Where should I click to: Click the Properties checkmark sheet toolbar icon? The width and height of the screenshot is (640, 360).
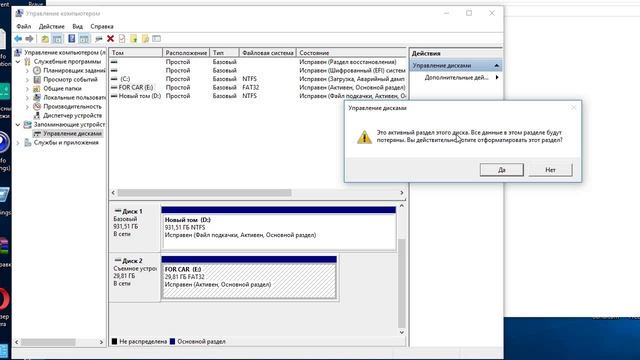[122, 39]
